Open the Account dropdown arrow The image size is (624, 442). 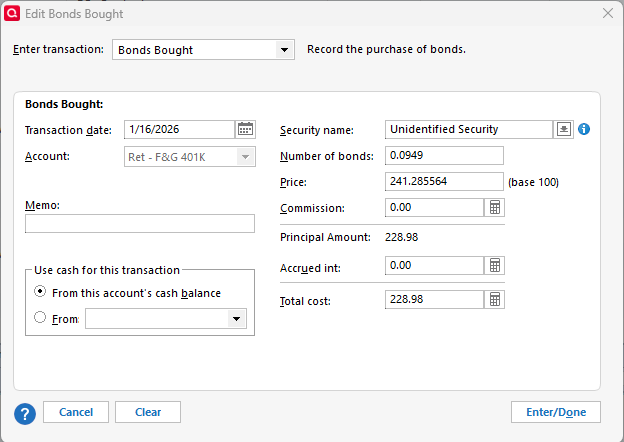(245, 157)
